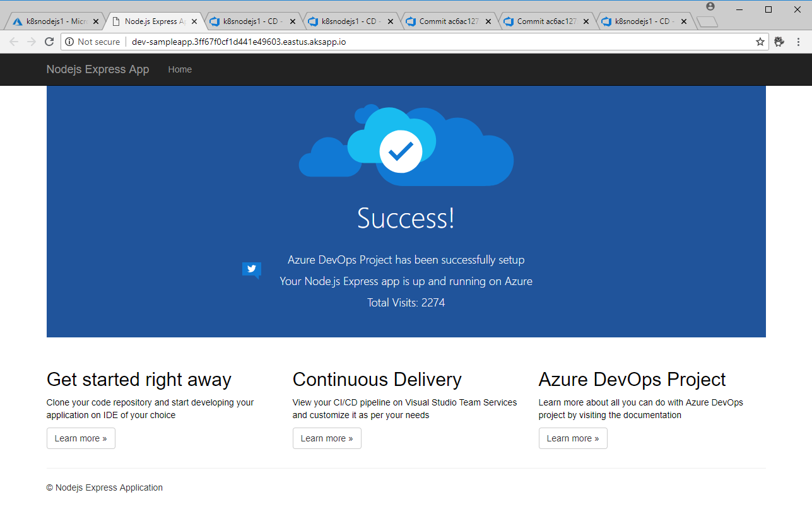Click the Total Visits: 2274 text
This screenshot has height=519, width=812.
pyautogui.click(x=406, y=303)
